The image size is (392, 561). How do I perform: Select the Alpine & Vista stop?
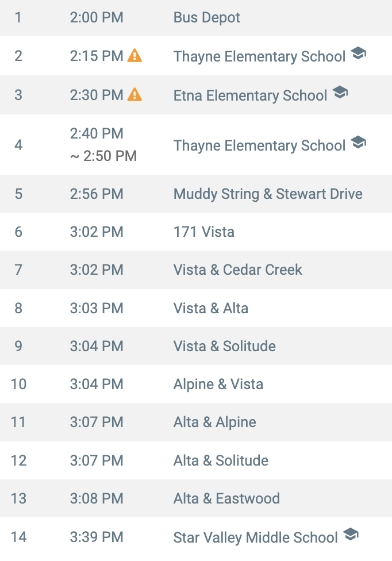[x=196, y=384]
